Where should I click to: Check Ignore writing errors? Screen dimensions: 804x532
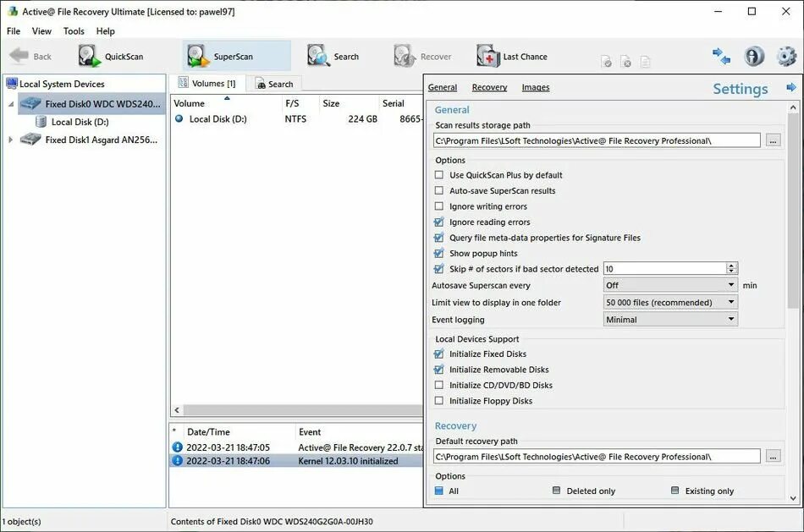tap(439, 206)
